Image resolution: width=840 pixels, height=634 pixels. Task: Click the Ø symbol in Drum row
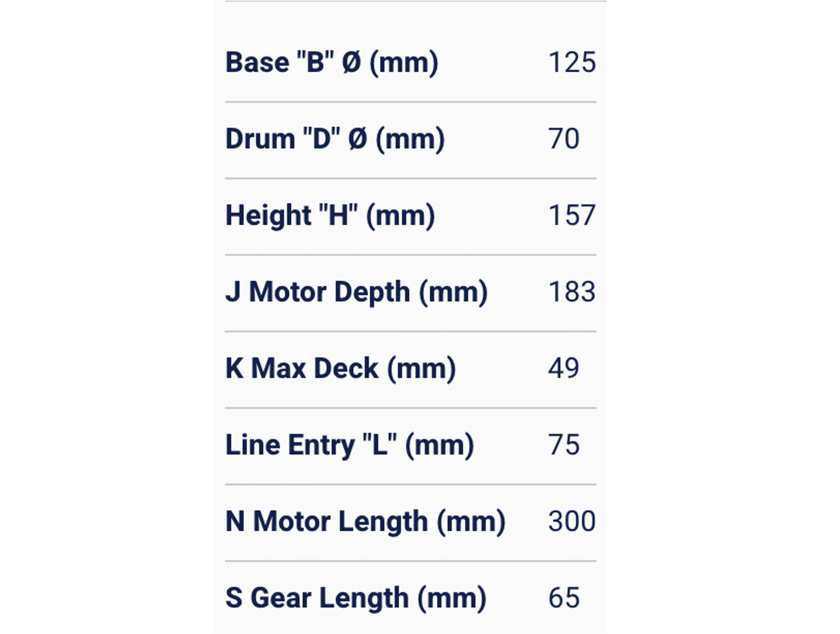[357, 139]
